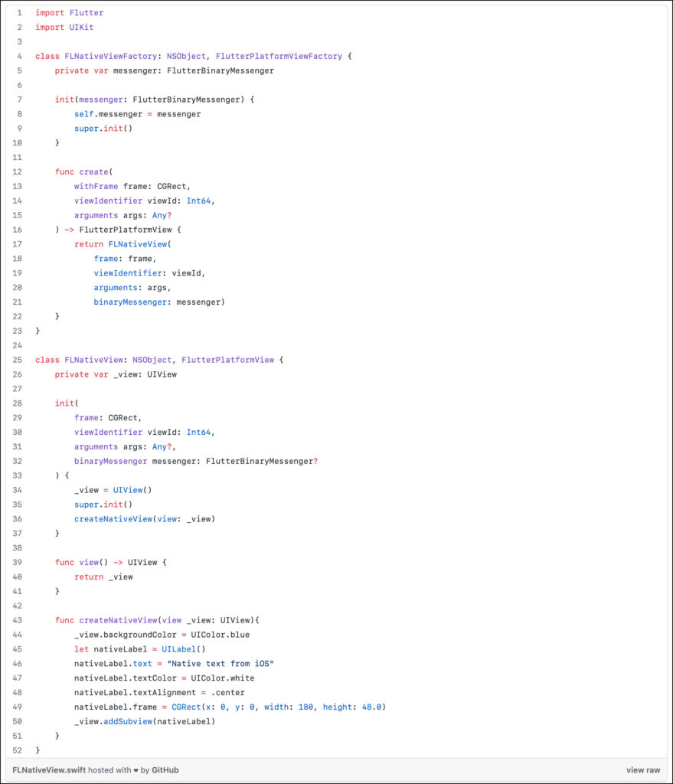Viewport: 673px width, 784px height.
Task: Click line number 12 in gutter
Action: [x=17, y=171]
